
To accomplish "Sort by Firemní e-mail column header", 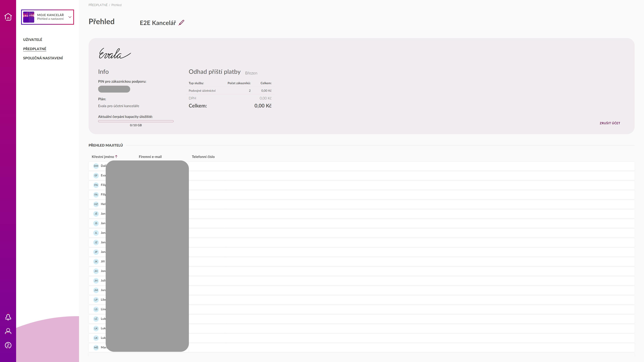I will [150, 157].
